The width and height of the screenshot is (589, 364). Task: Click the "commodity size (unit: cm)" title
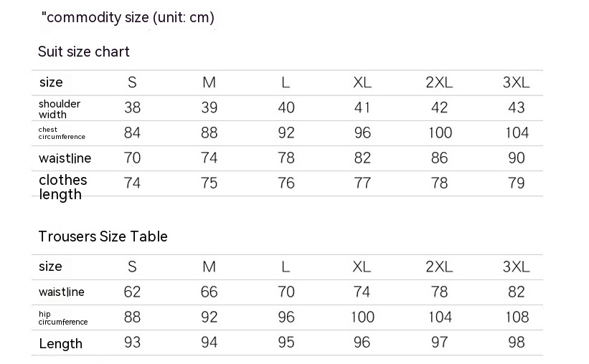pos(129,18)
